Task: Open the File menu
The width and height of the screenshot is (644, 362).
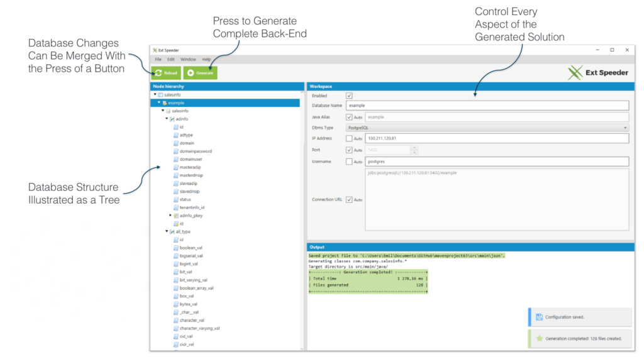Action: [x=158, y=60]
